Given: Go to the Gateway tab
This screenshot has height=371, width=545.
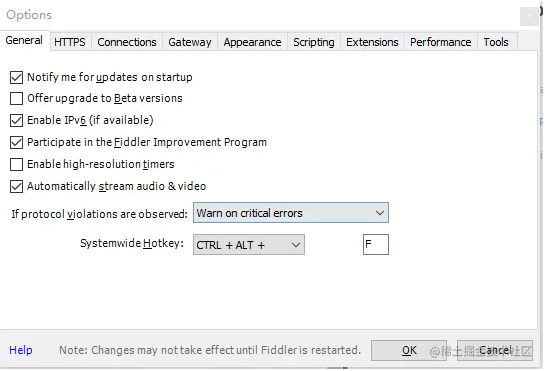Looking at the screenshot, I should [190, 42].
